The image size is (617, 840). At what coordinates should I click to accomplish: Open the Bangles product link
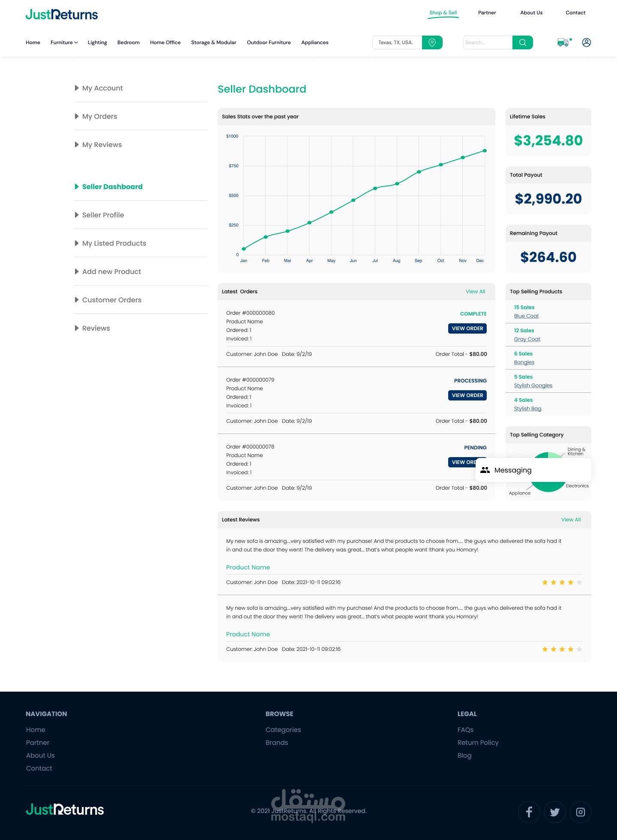(524, 362)
